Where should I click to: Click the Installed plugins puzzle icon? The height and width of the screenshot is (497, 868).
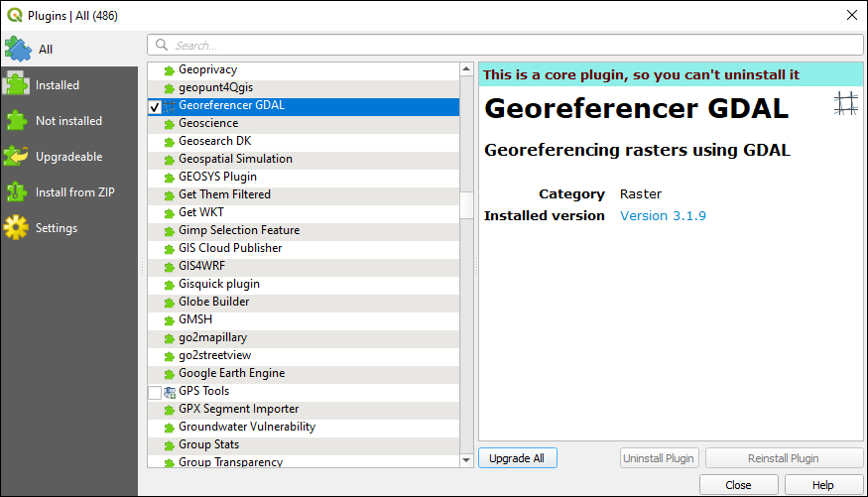click(x=17, y=84)
